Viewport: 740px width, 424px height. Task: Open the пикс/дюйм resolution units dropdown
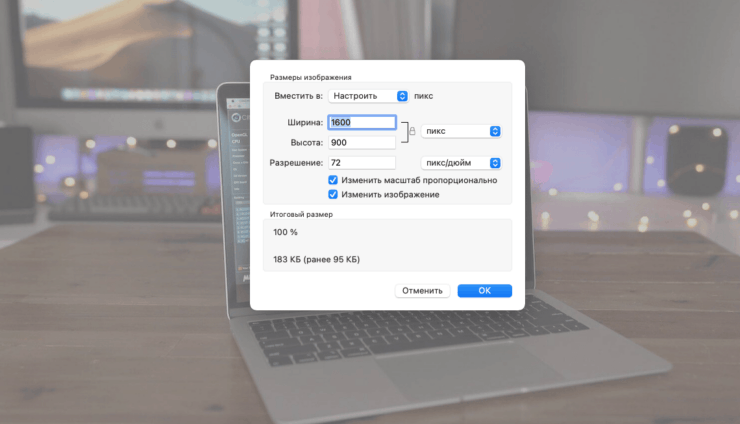[x=458, y=162]
